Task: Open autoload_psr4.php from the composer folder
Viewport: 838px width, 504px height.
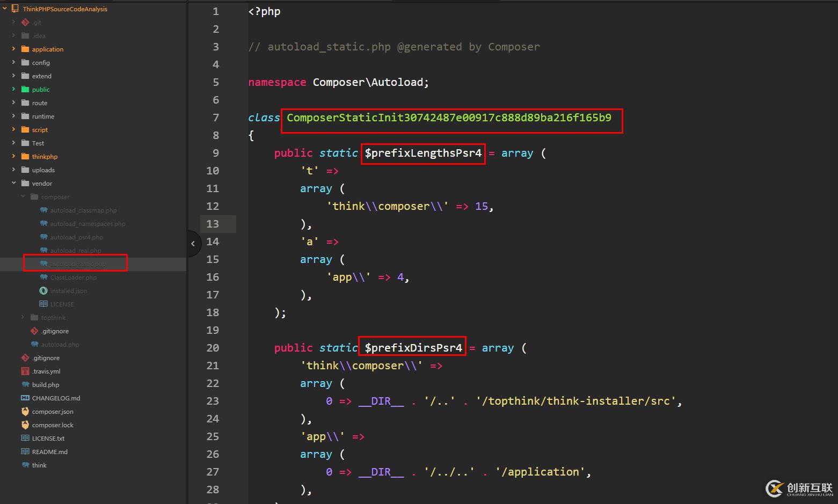Action: [77, 237]
